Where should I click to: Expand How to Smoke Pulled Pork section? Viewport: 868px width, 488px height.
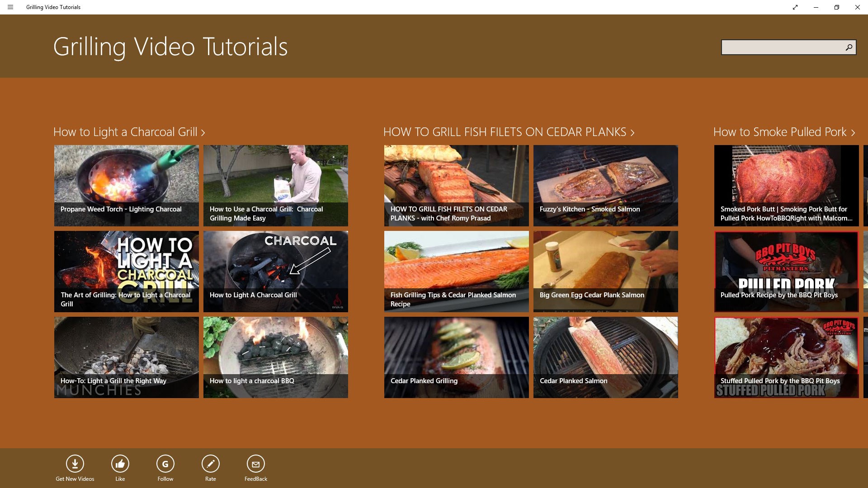784,132
